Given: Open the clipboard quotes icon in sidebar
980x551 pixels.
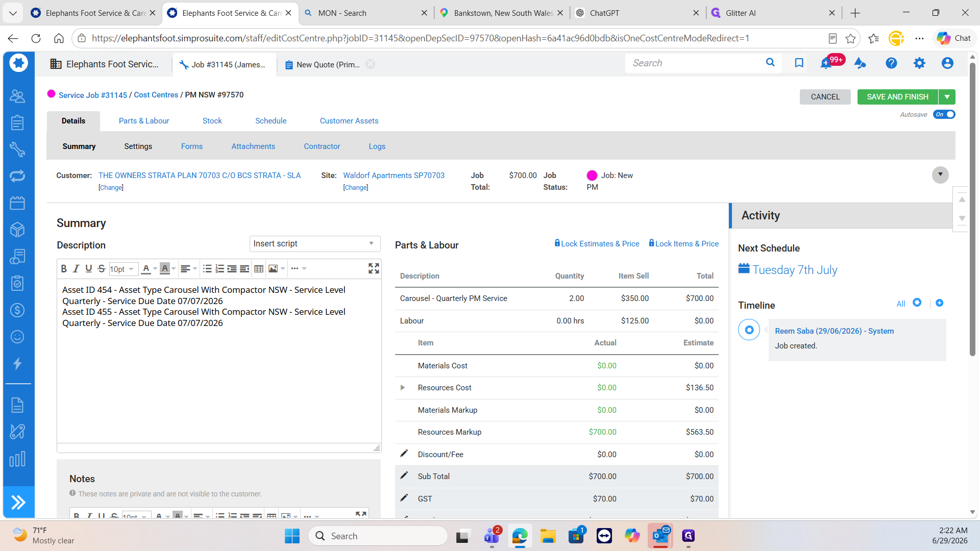Looking at the screenshot, I should click(x=17, y=122).
